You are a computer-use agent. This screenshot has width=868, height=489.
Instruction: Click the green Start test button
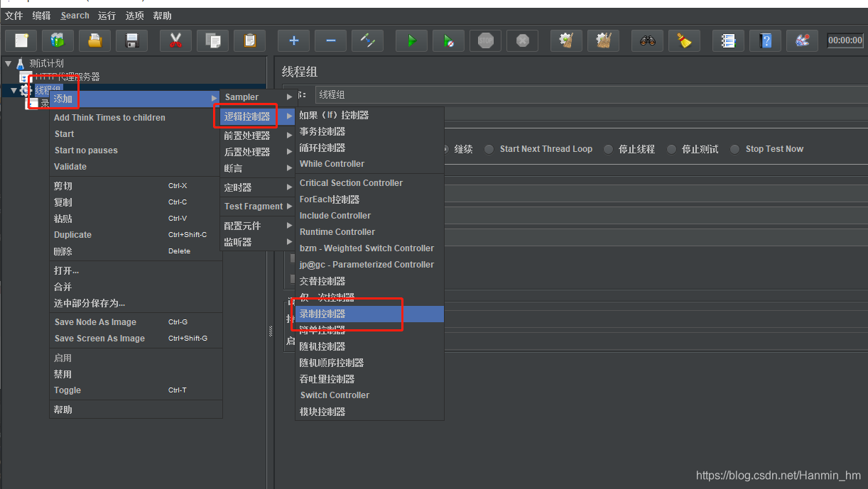coord(411,40)
